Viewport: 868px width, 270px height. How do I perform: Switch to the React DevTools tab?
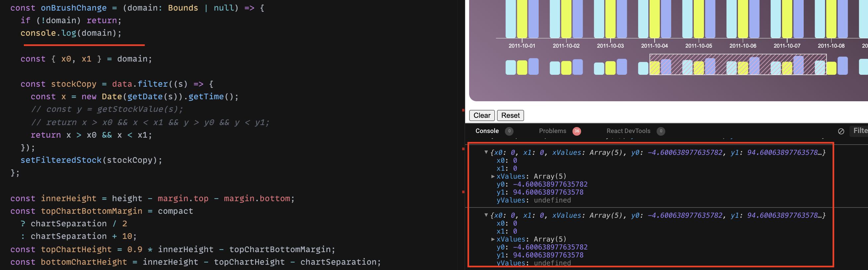click(628, 131)
